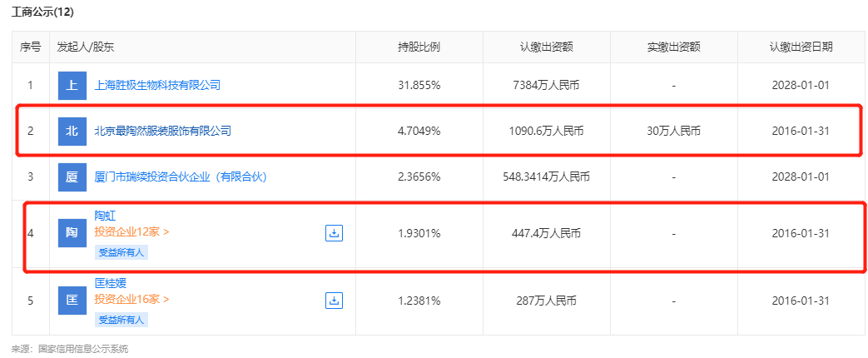This screenshot has height=358, width=868.
Task: Click the 匡 avatar icon for 匡桂媛
Action: coord(72,301)
